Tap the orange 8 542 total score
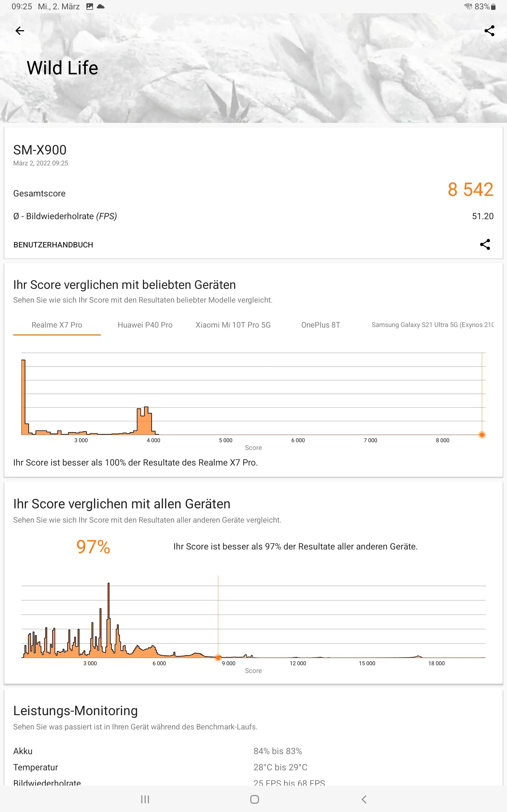The image size is (507, 812). pyautogui.click(x=470, y=190)
